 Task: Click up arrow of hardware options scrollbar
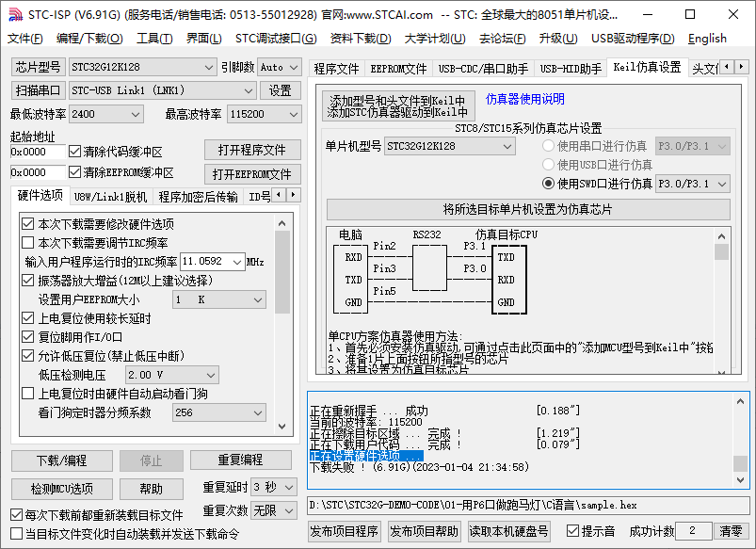tap(282, 223)
